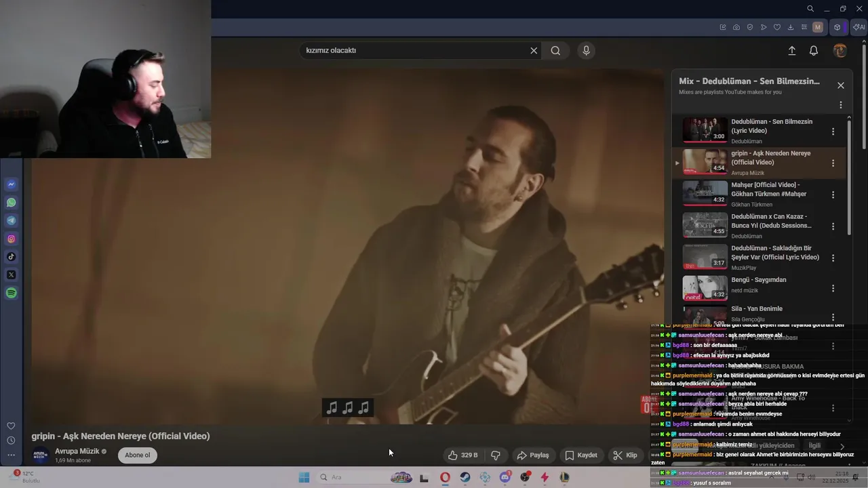Screen dimensions: 868x488
Task: Open options for gripin - Aşk Nereden Nereye
Action: click(833, 163)
